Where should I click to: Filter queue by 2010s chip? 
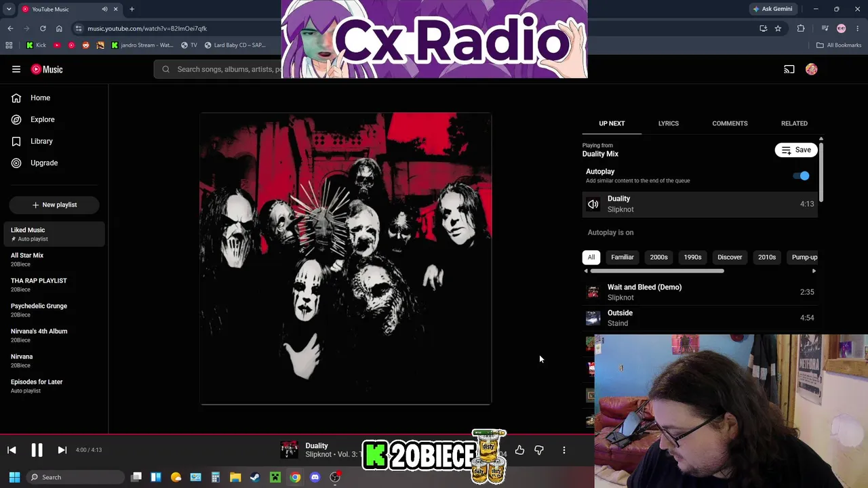[767, 258]
